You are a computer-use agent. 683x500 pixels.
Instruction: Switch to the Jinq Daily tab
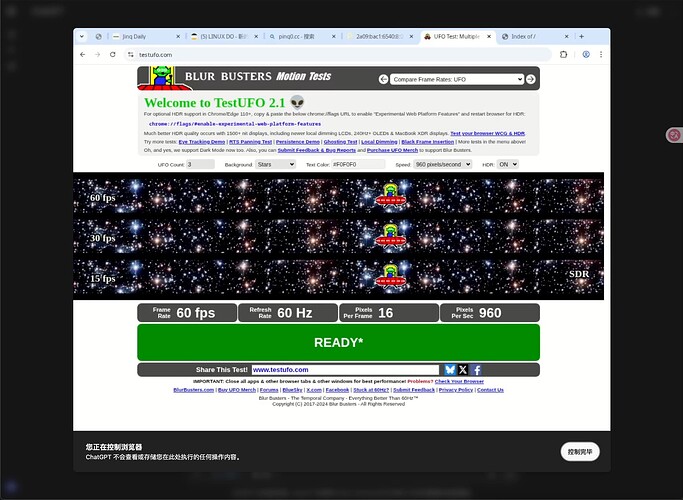click(x=146, y=37)
